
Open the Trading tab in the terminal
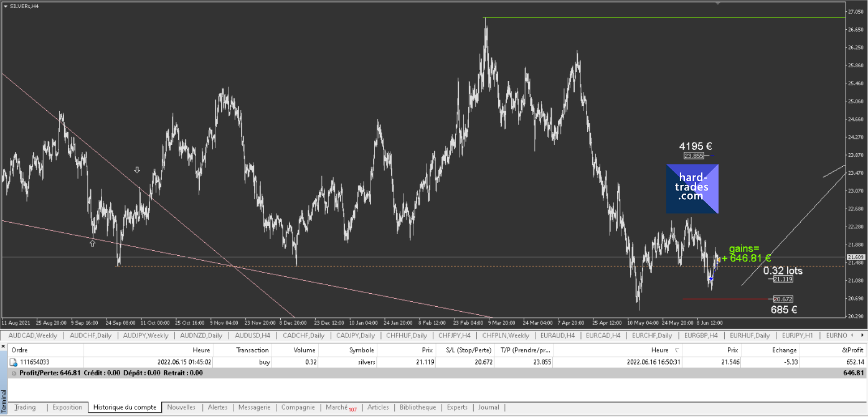25,407
